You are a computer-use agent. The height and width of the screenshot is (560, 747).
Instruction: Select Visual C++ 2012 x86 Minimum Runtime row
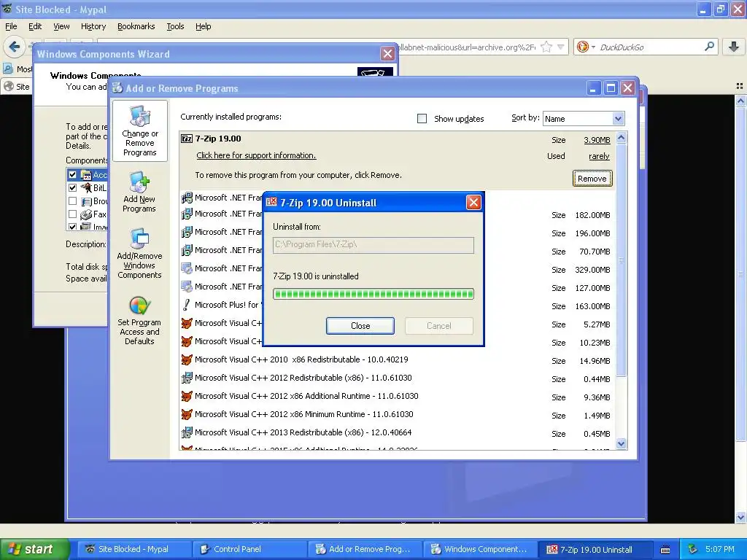[396, 415]
